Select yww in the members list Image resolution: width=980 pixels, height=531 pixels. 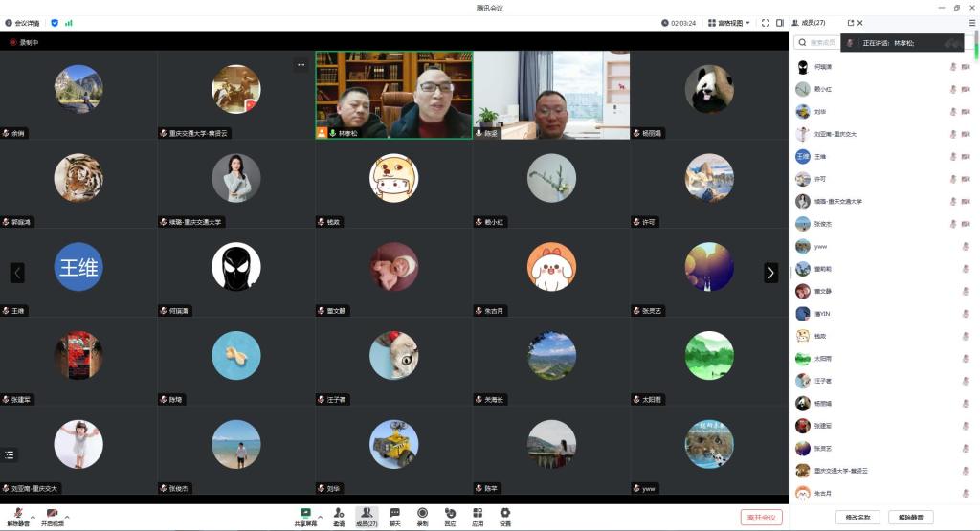(x=883, y=247)
